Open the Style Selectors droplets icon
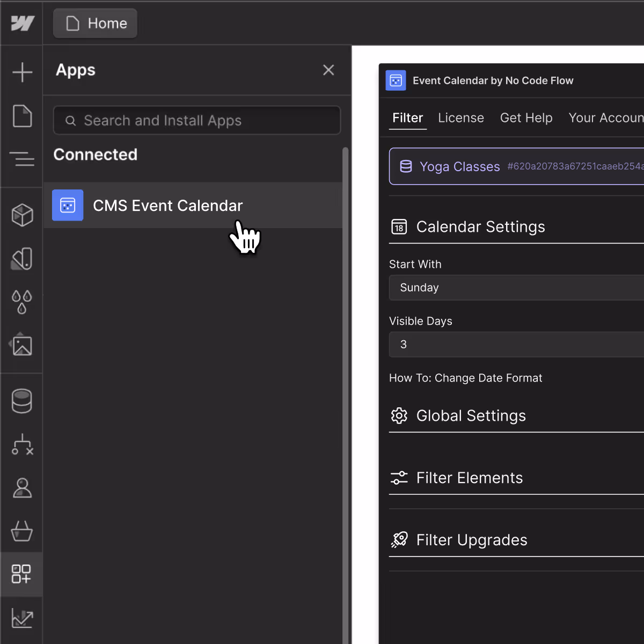644x644 pixels. [x=22, y=302]
